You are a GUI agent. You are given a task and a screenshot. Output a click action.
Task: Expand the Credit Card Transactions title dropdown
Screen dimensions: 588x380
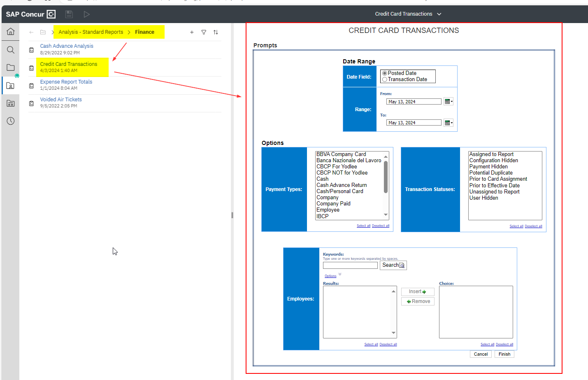tap(439, 14)
